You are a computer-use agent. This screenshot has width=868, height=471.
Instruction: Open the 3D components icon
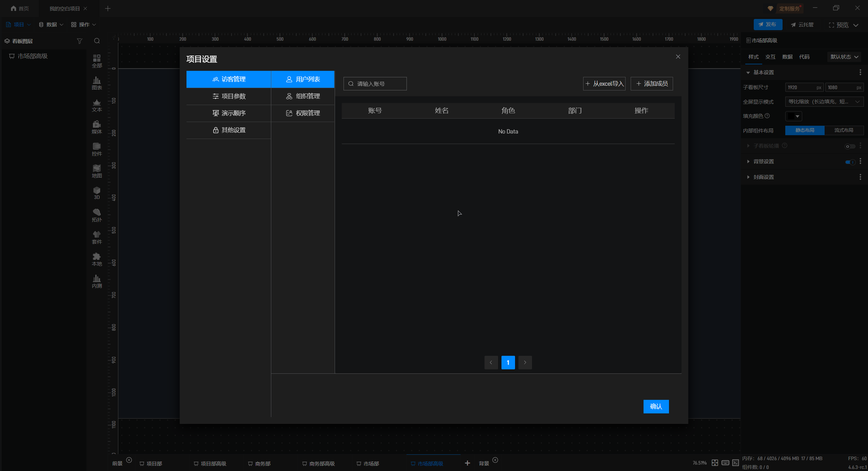point(97,193)
